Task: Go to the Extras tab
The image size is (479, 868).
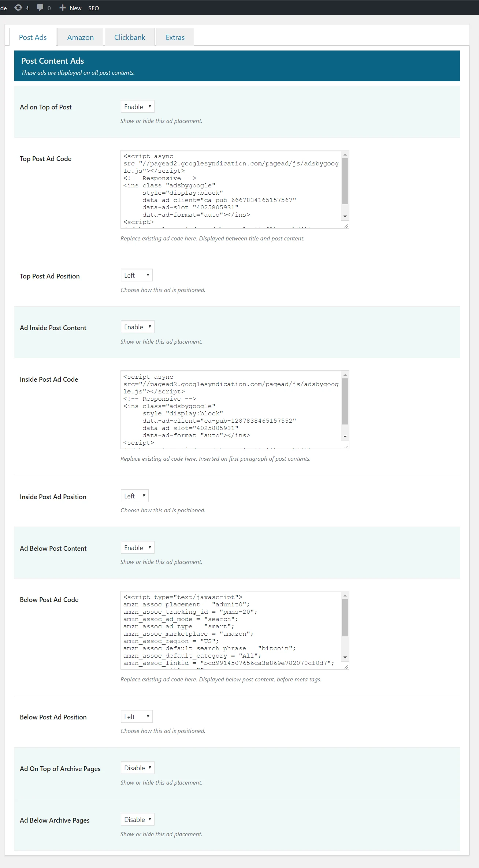Action: [175, 37]
